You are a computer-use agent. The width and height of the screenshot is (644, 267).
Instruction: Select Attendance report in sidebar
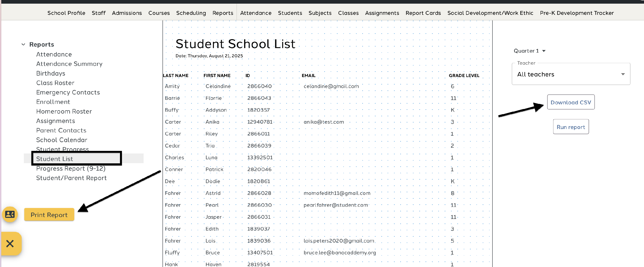point(54,54)
